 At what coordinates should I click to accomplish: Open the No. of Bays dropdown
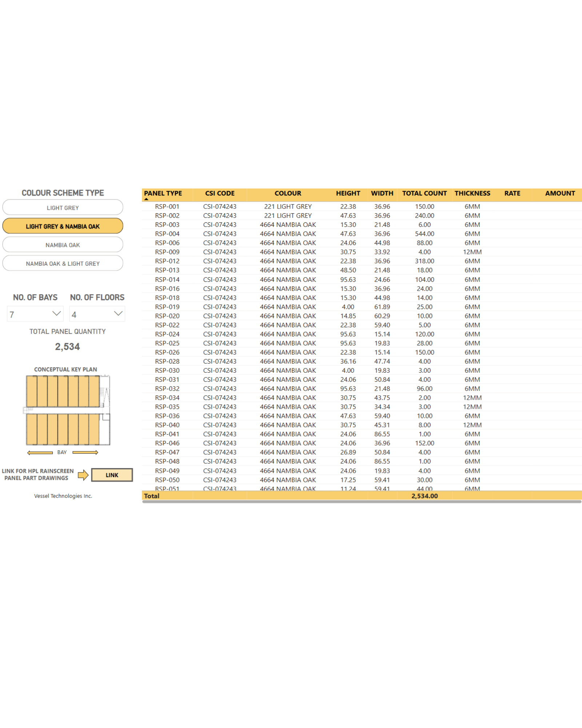[x=56, y=314]
